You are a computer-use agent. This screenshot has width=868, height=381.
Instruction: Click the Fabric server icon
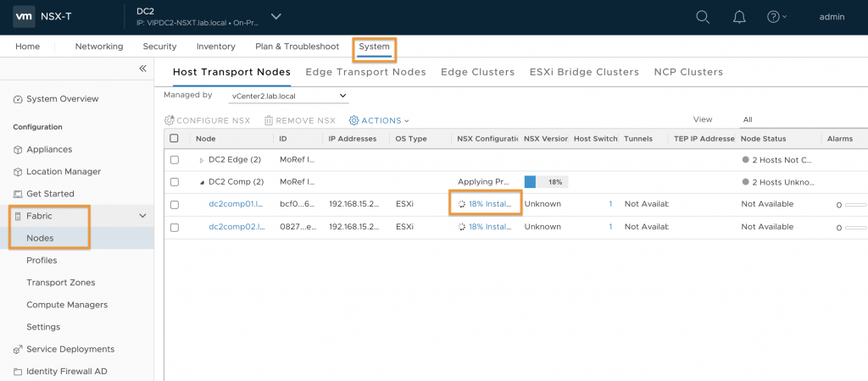18,216
